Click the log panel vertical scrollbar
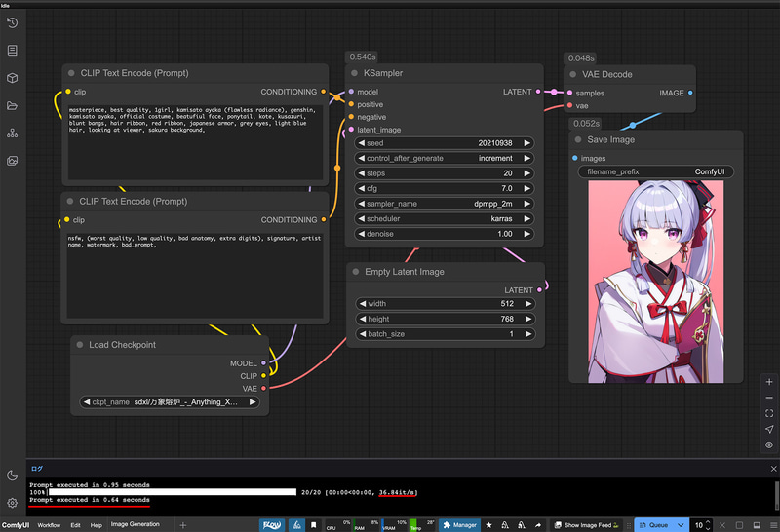 776,495
